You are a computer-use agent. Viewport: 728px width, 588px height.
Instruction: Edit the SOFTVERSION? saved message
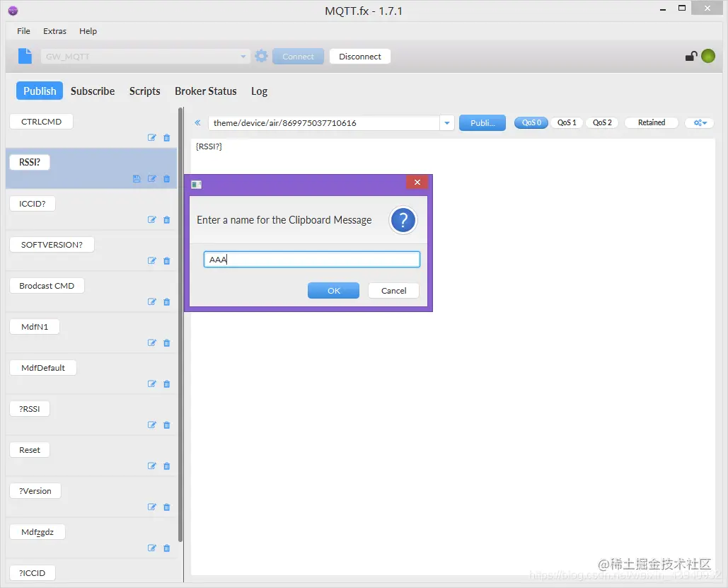click(x=152, y=260)
